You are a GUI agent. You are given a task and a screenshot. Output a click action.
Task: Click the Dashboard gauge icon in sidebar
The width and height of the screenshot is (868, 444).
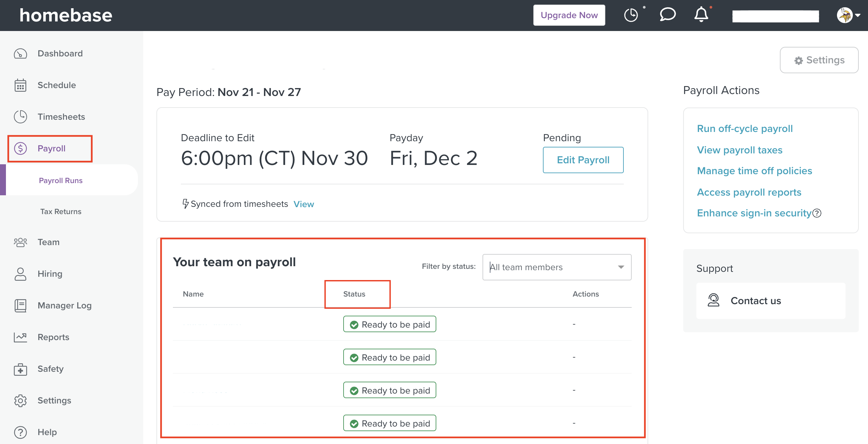click(x=20, y=53)
